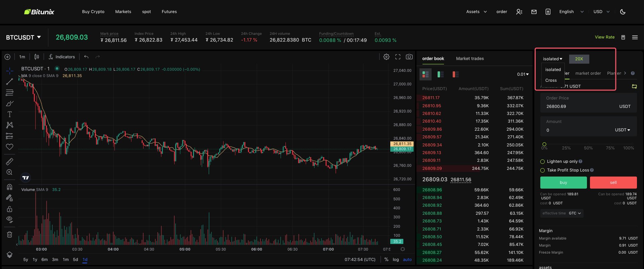
Task: Open the BTCUSDT pair dropdown
Action: pyautogui.click(x=23, y=38)
